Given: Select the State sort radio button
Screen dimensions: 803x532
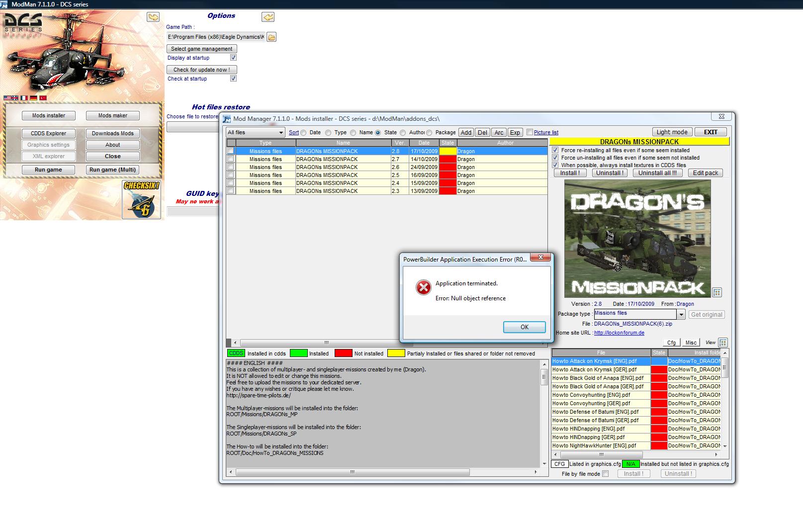Looking at the screenshot, I should pos(378,133).
